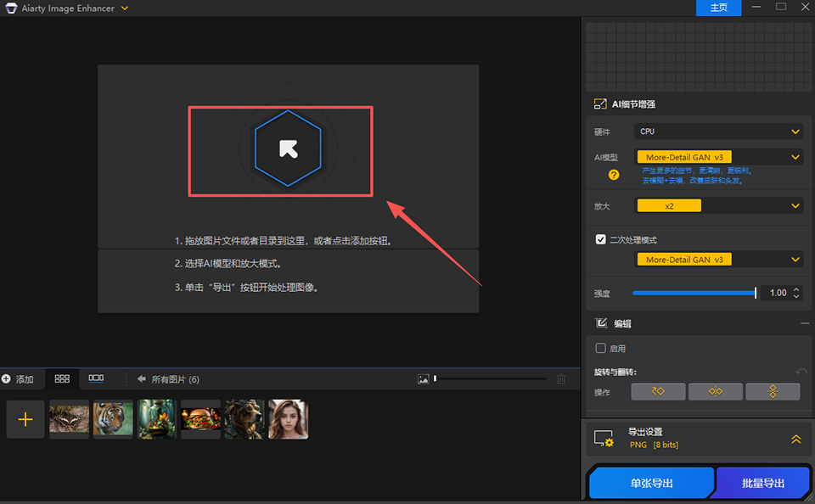Click the 强度 strength slider handle
815x504 pixels.
(x=756, y=293)
